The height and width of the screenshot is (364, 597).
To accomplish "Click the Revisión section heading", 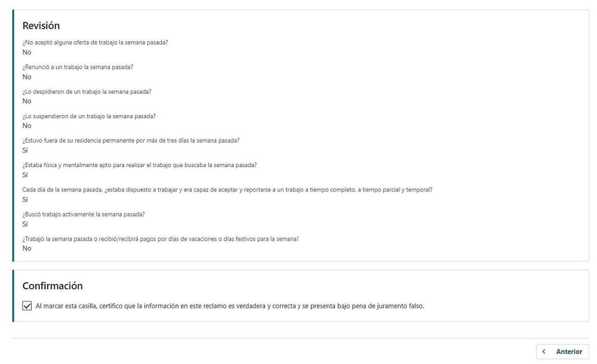I will (x=41, y=26).
